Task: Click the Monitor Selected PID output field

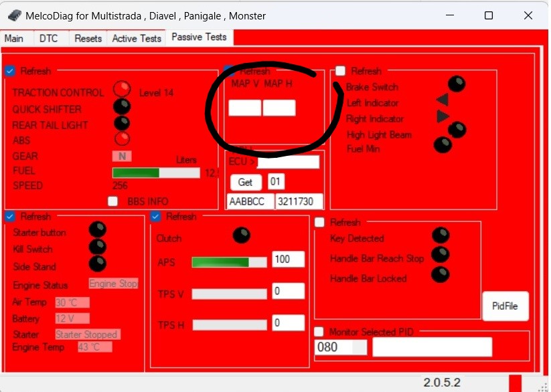Action: coord(432,347)
